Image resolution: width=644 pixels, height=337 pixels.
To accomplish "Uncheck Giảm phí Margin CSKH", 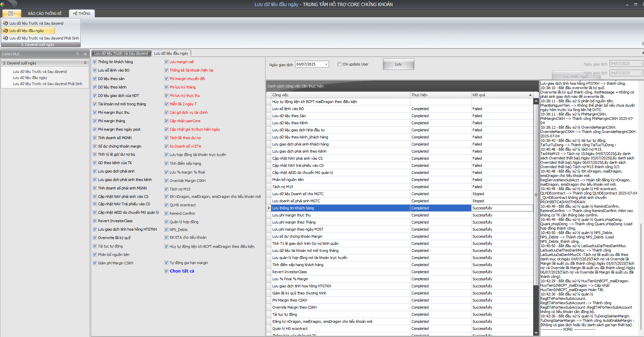I will coord(95,263).
